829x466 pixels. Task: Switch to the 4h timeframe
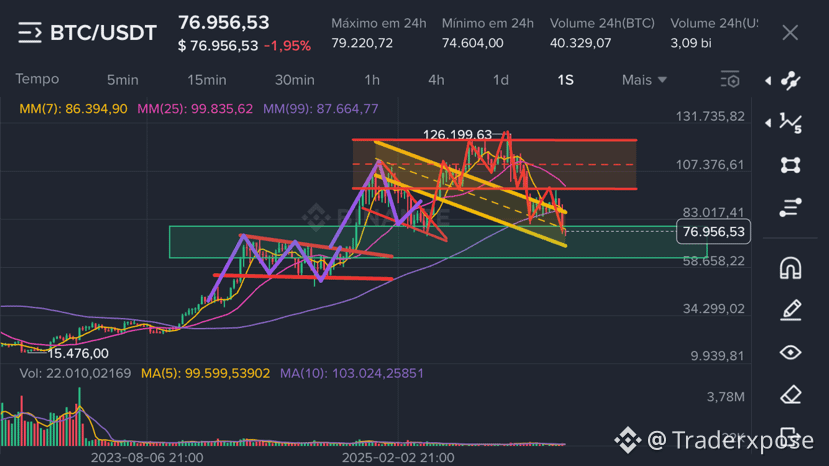[x=436, y=80]
